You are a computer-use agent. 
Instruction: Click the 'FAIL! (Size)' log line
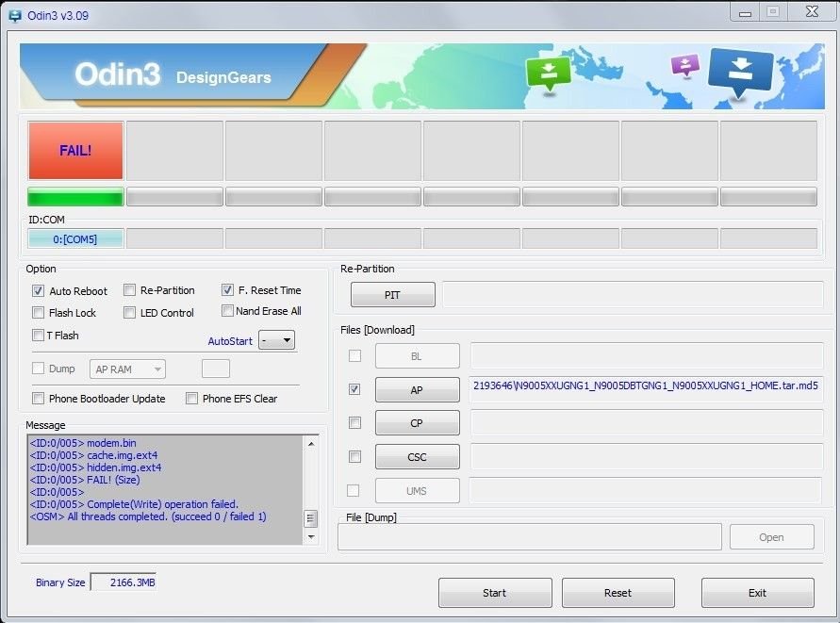coord(85,480)
